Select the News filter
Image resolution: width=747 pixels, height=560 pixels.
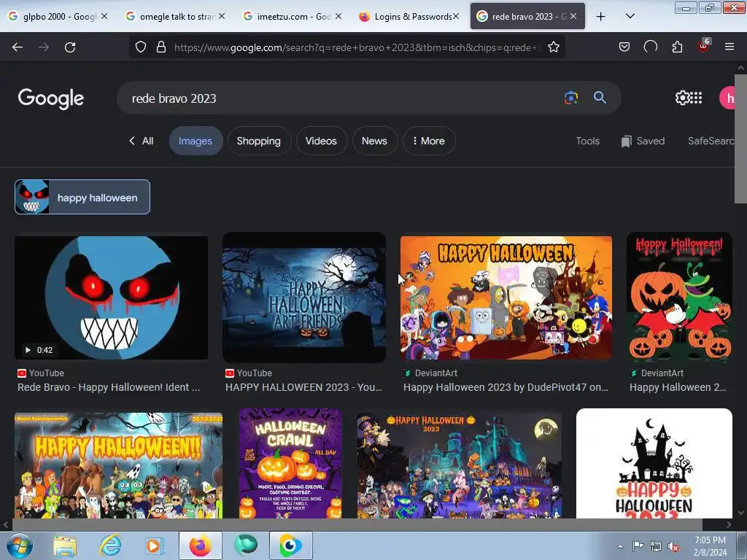pyautogui.click(x=374, y=141)
